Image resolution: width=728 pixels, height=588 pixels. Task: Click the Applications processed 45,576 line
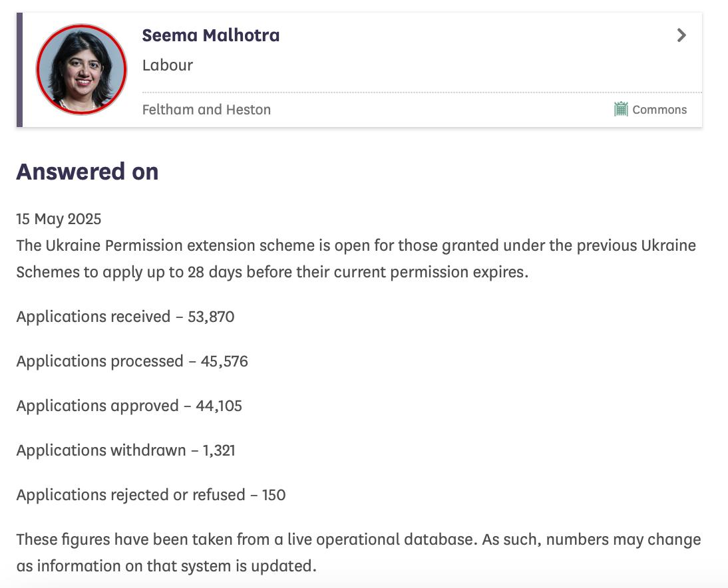click(x=132, y=361)
